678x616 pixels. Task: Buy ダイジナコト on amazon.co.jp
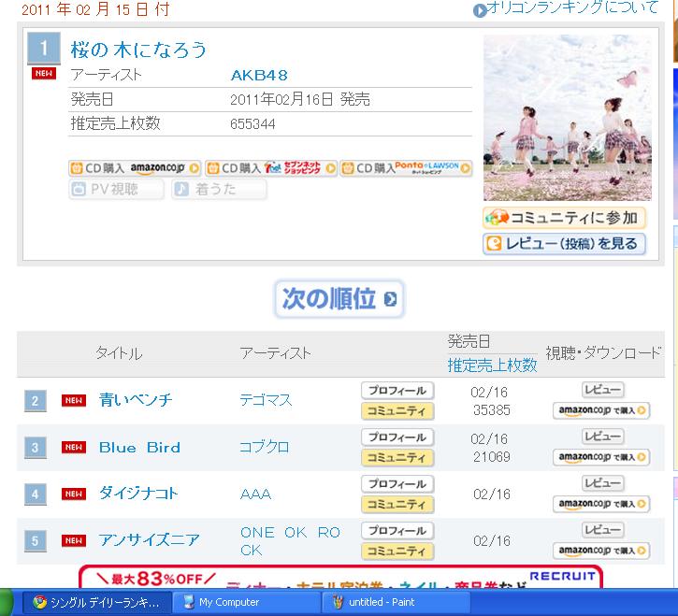pos(601,504)
